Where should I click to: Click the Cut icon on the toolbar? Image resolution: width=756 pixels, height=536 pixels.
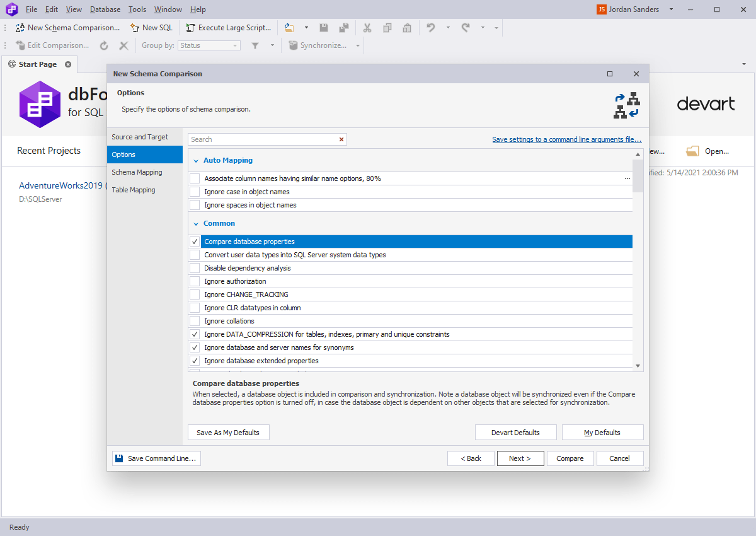tap(367, 28)
